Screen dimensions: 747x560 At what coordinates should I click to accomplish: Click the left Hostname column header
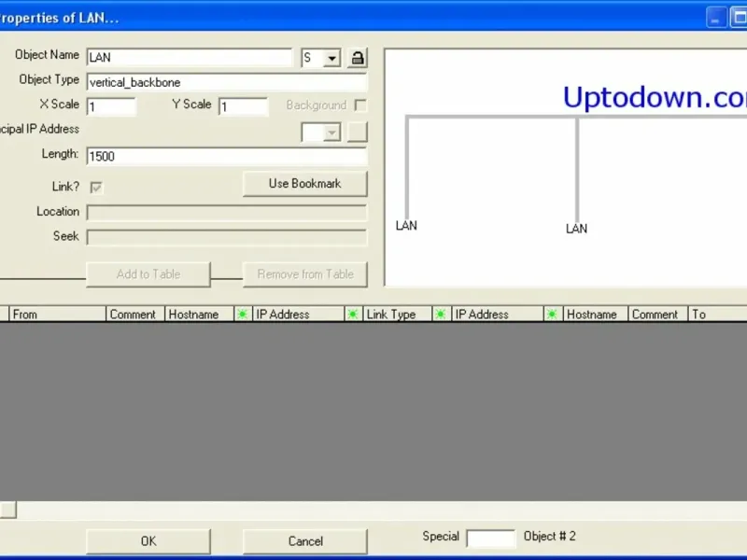[x=199, y=315]
